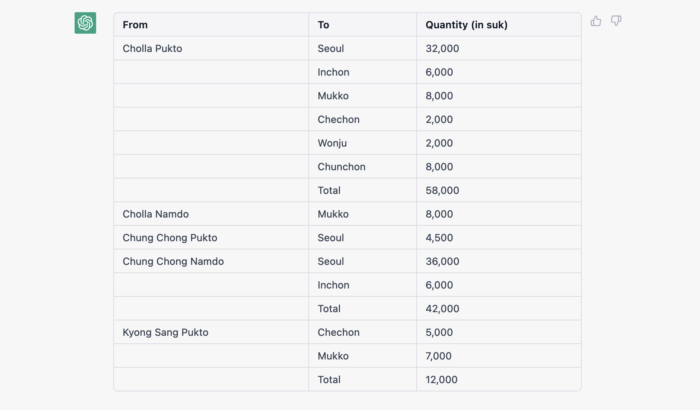Click the thumbs up feedback icon

pos(596,21)
